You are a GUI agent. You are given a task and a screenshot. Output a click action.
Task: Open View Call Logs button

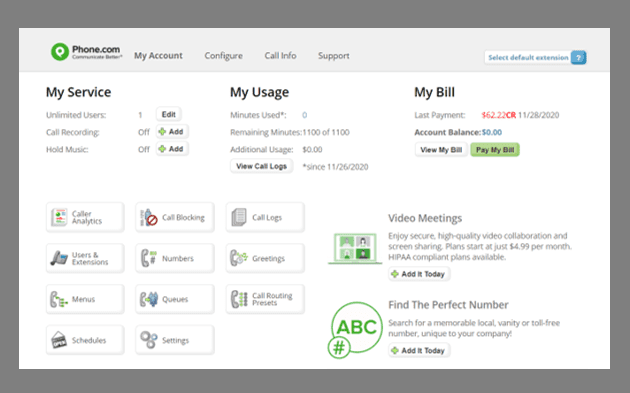[262, 166]
